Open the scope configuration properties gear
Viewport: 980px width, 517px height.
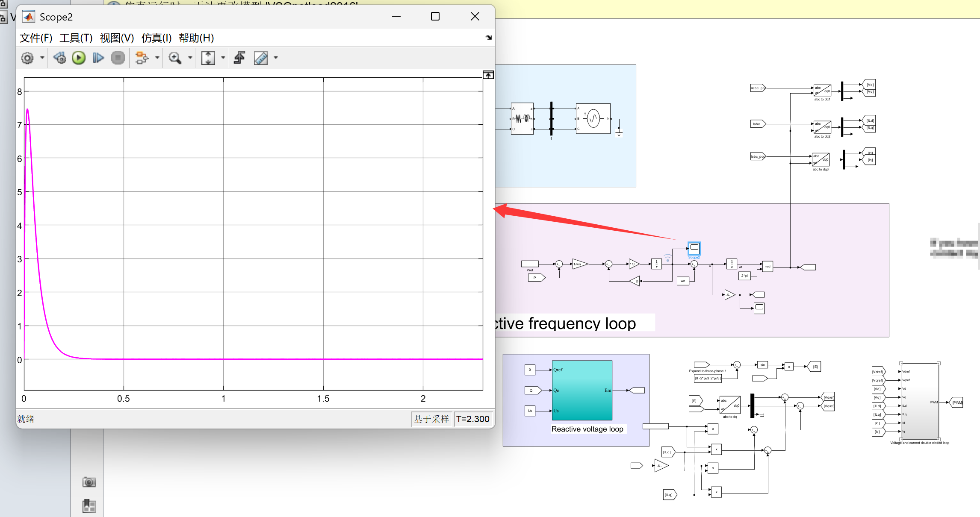27,58
